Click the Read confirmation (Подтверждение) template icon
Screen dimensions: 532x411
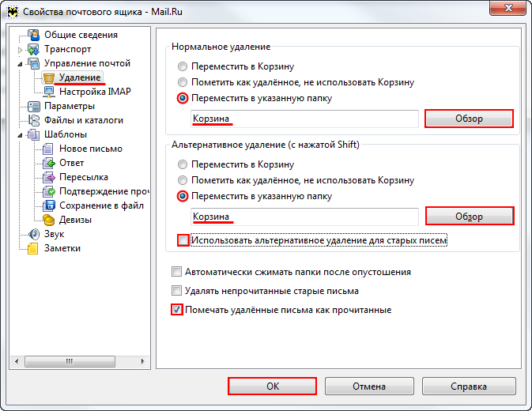pyautogui.click(x=49, y=191)
